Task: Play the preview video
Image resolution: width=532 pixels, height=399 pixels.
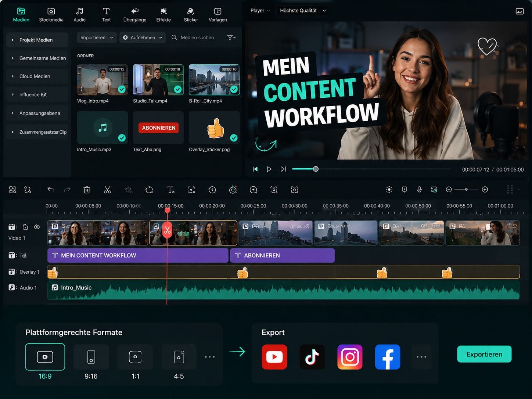Action: 269,169
